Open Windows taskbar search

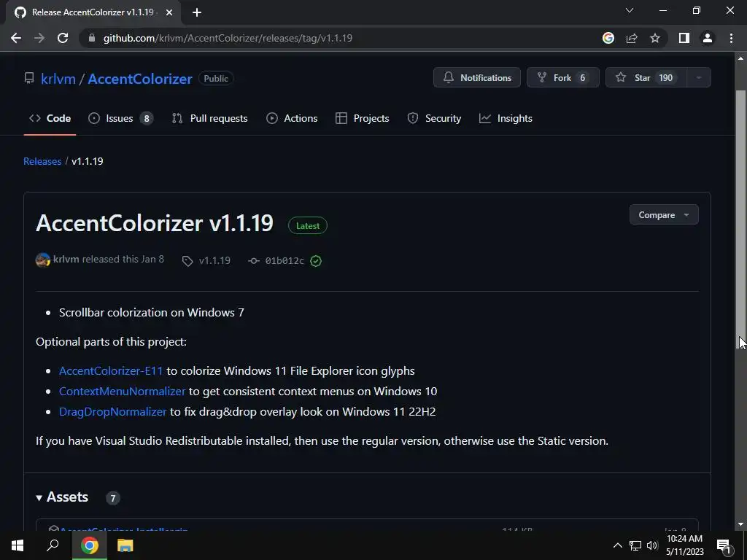click(x=53, y=545)
